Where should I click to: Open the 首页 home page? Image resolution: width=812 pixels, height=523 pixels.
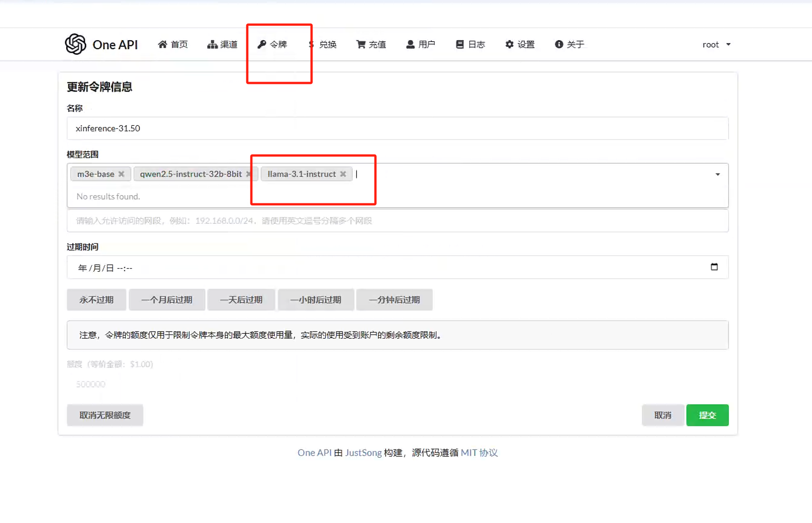(x=173, y=44)
